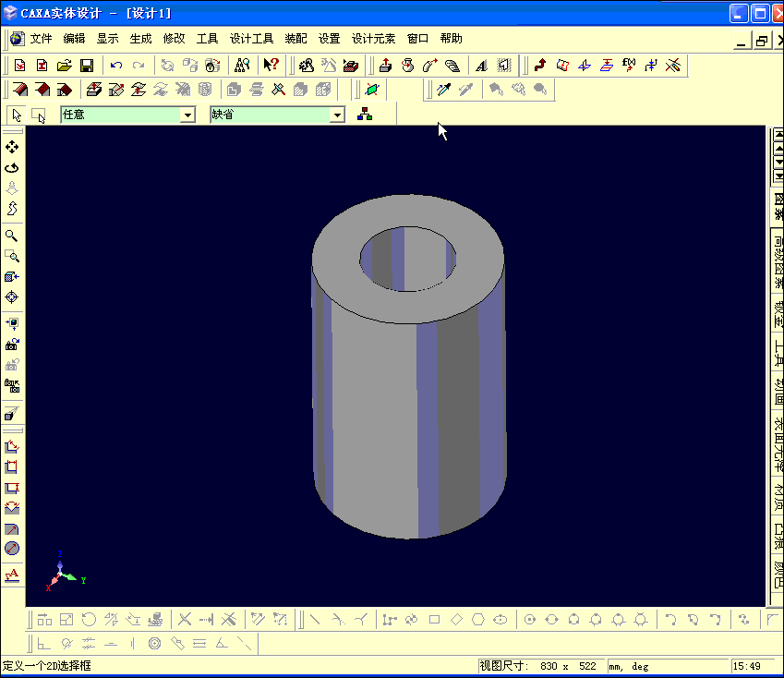Viewport: 784px width, 678px height.
Task: Open the 编辑 menu
Action: (74, 39)
